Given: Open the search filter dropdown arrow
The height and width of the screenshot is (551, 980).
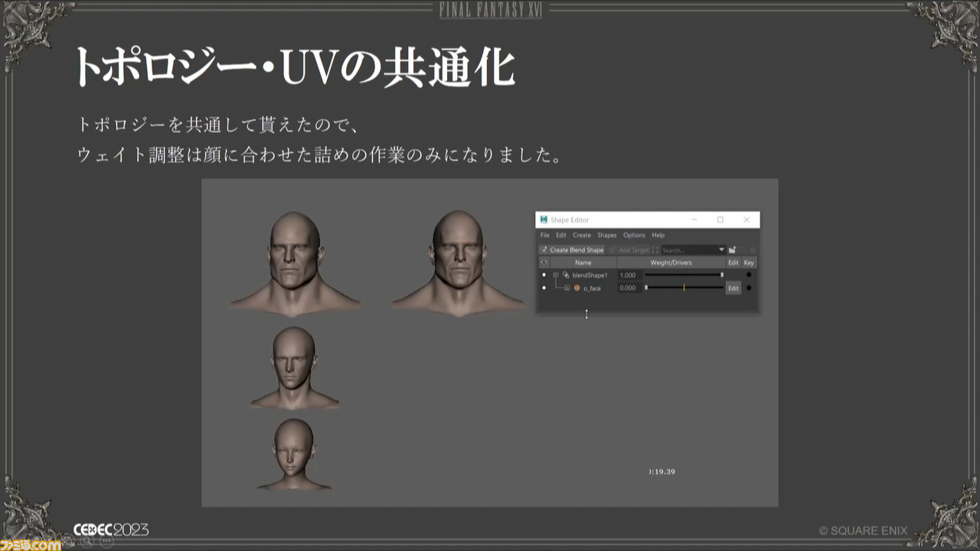Looking at the screenshot, I should click(x=721, y=249).
